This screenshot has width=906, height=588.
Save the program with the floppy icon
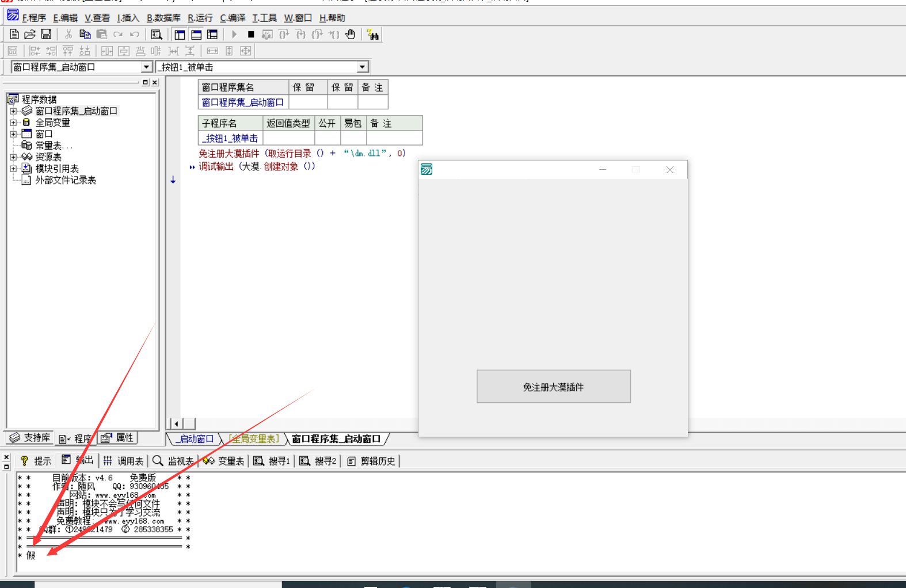pos(46,35)
